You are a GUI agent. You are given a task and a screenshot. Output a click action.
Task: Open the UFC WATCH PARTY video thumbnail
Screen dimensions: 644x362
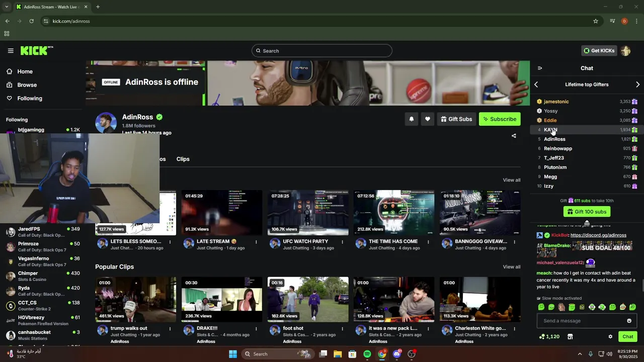(x=308, y=213)
